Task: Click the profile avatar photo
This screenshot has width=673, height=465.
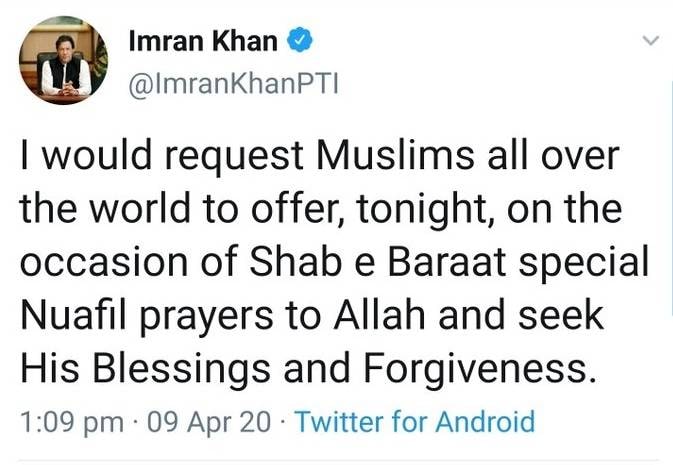Action: click(x=66, y=61)
